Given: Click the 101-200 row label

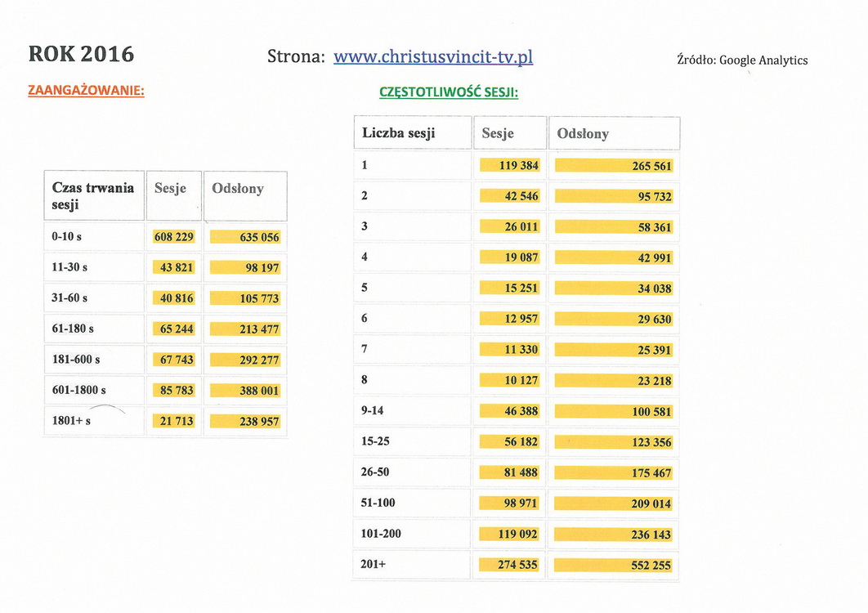Looking at the screenshot, I should 381,534.
